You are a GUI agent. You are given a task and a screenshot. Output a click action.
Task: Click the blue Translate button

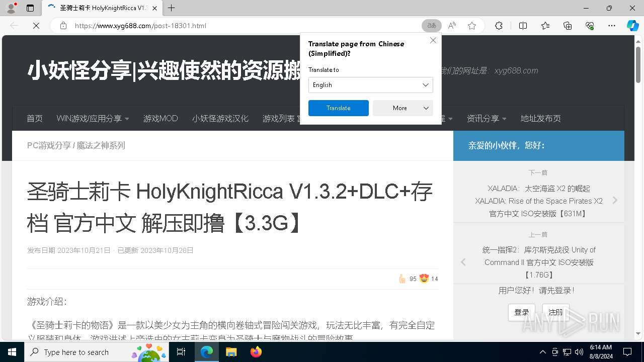pos(339,108)
